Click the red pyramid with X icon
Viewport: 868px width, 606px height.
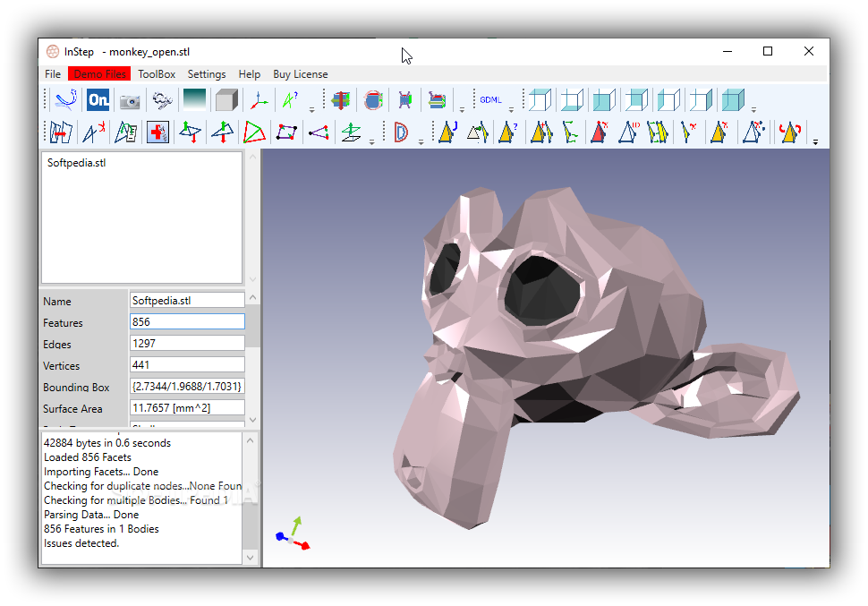599,132
